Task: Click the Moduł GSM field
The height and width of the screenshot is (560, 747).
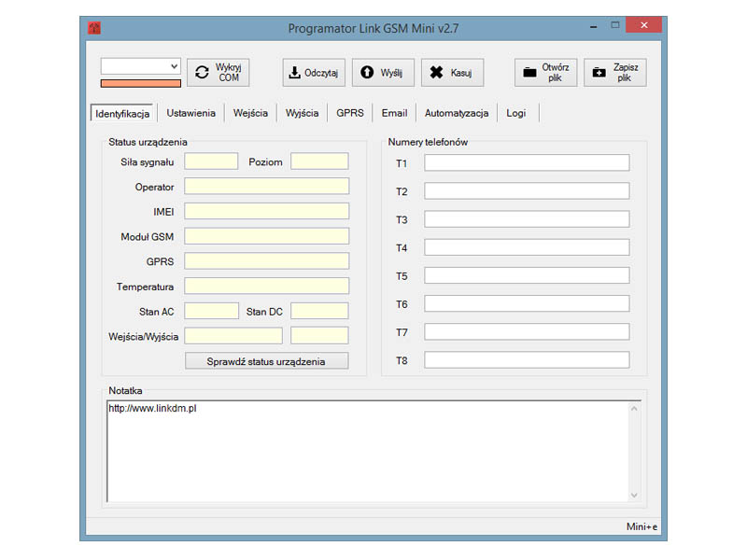Action: point(266,236)
